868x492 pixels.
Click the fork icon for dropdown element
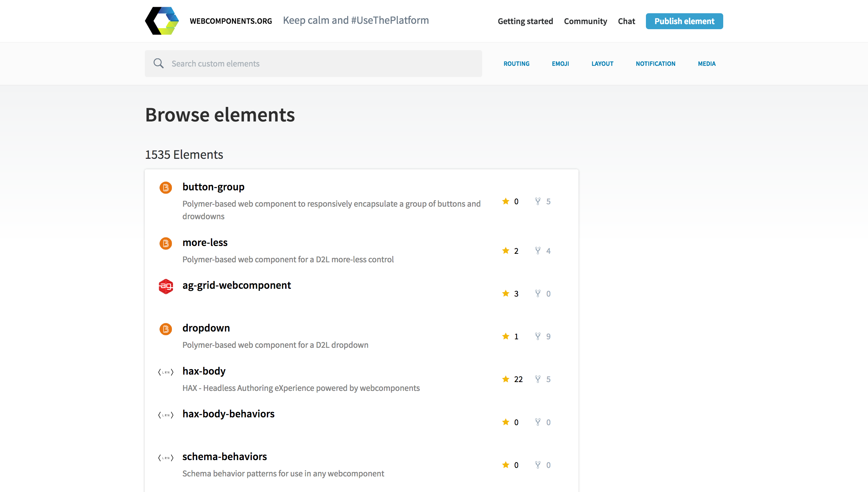[x=538, y=336]
